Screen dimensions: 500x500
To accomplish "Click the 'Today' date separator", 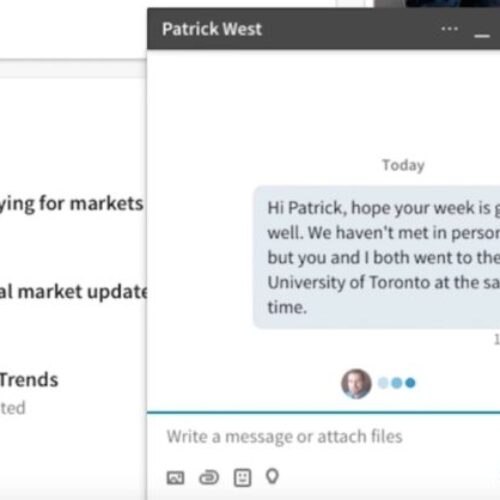I will point(403,165).
